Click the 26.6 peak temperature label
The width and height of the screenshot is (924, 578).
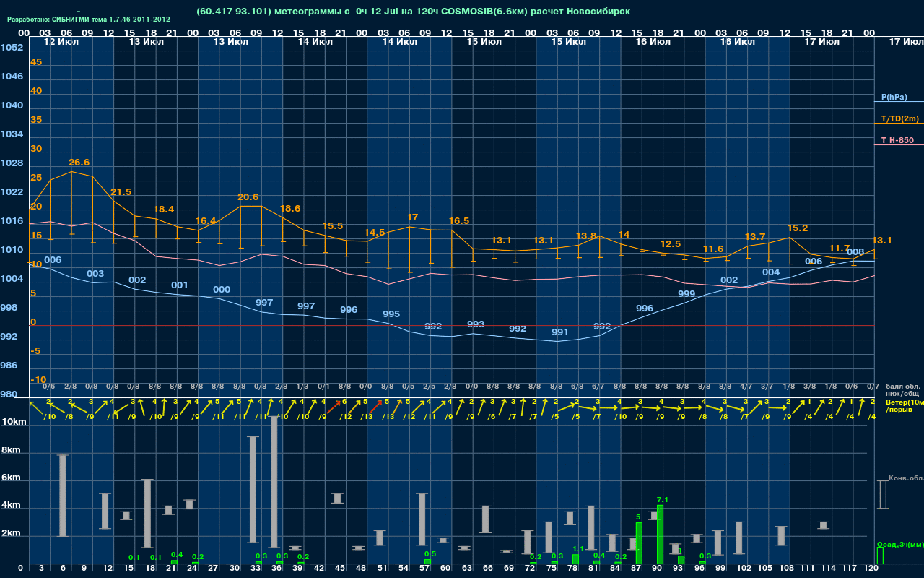(x=79, y=163)
